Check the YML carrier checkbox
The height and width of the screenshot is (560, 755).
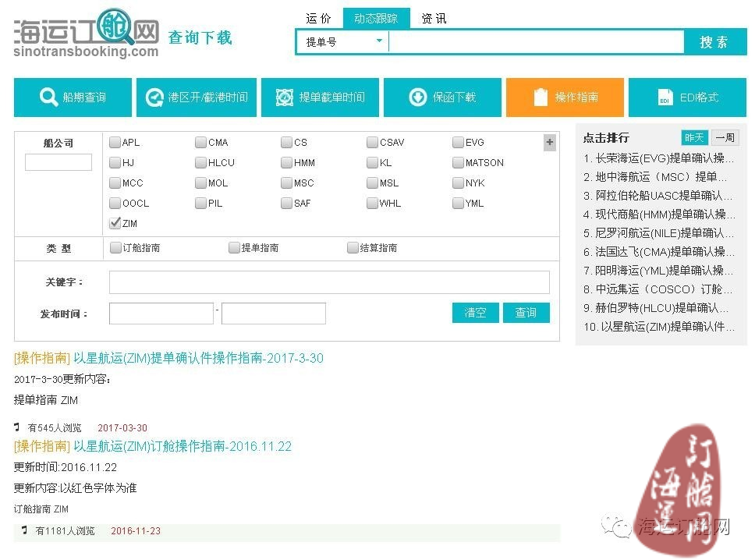click(457, 203)
